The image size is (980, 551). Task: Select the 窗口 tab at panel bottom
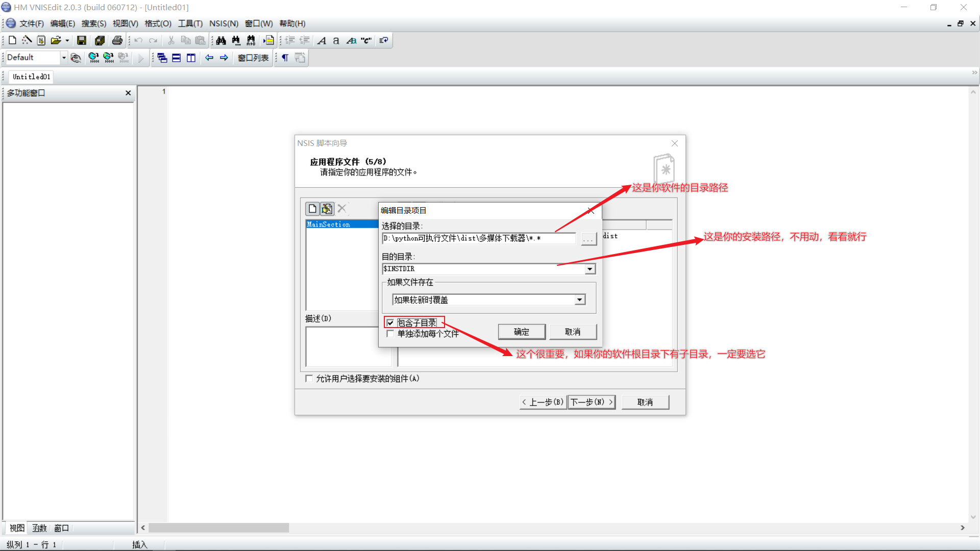(x=62, y=528)
